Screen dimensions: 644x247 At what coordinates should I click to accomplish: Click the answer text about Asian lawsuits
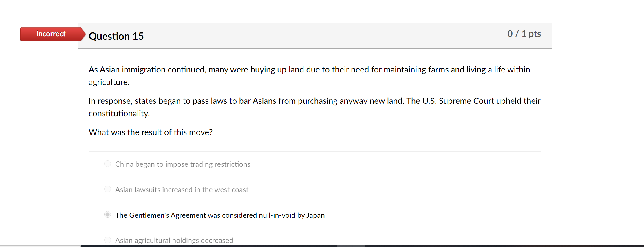[x=182, y=190]
